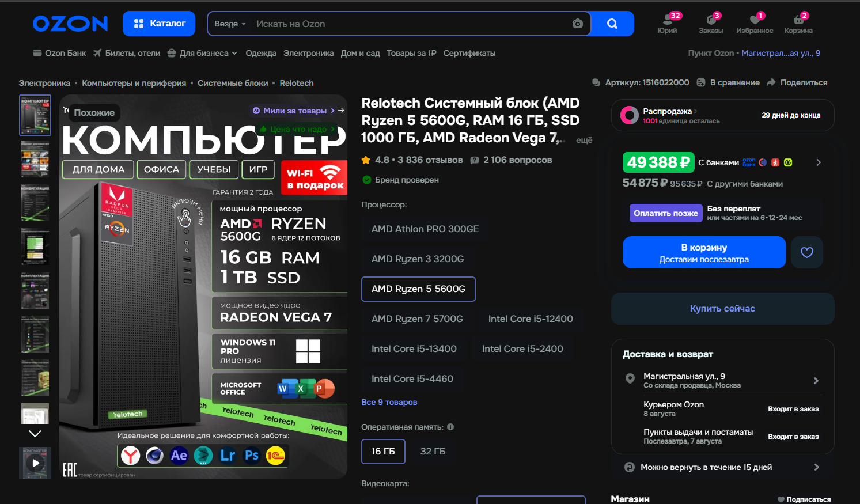
Task: Select the 32 ГБ memory option
Action: coord(433,451)
